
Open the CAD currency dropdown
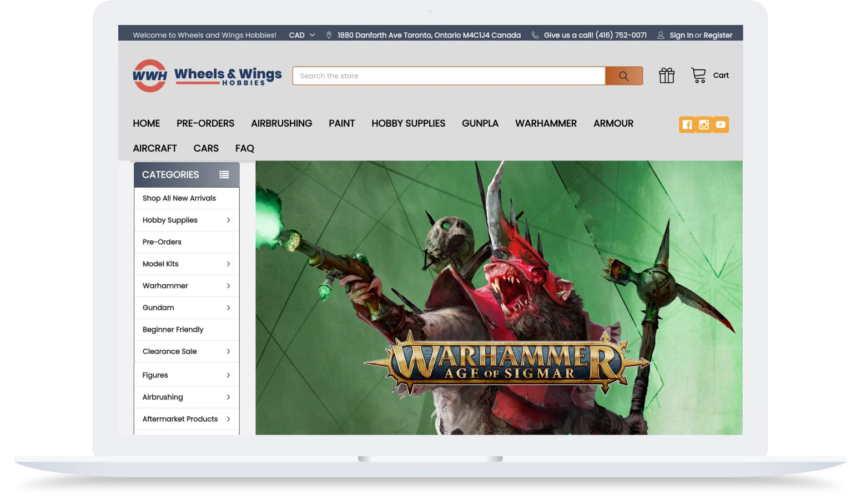(302, 35)
